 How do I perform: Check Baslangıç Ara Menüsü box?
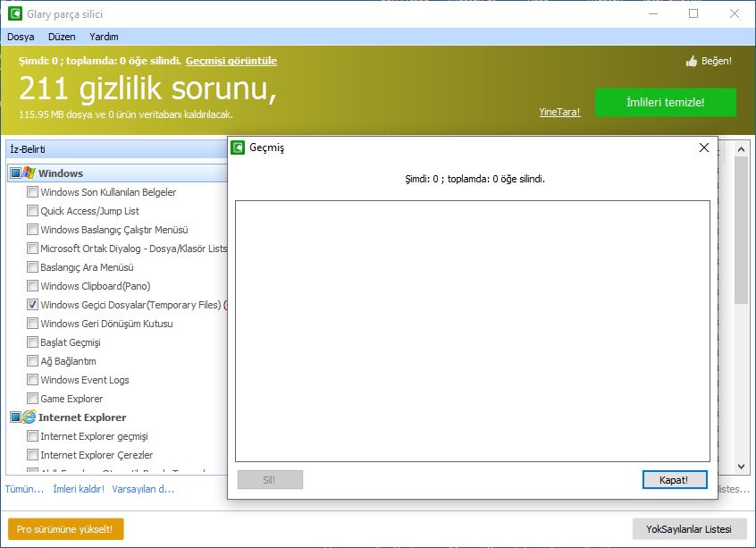pyautogui.click(x=32, y=266)
